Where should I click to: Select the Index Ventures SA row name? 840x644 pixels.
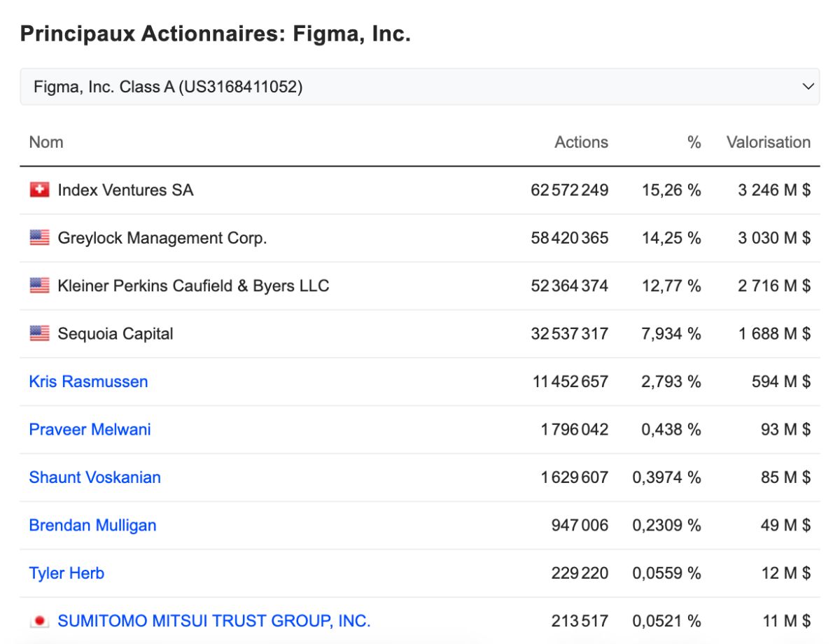click(125, 190)
